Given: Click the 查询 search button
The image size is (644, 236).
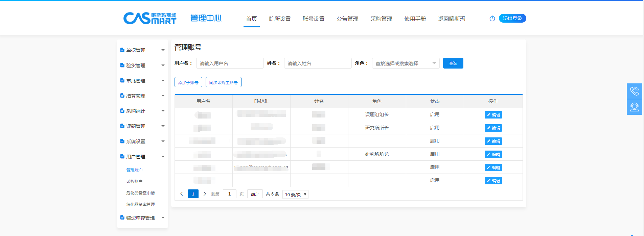Looking at the screenshot, I should pos(453,63).
